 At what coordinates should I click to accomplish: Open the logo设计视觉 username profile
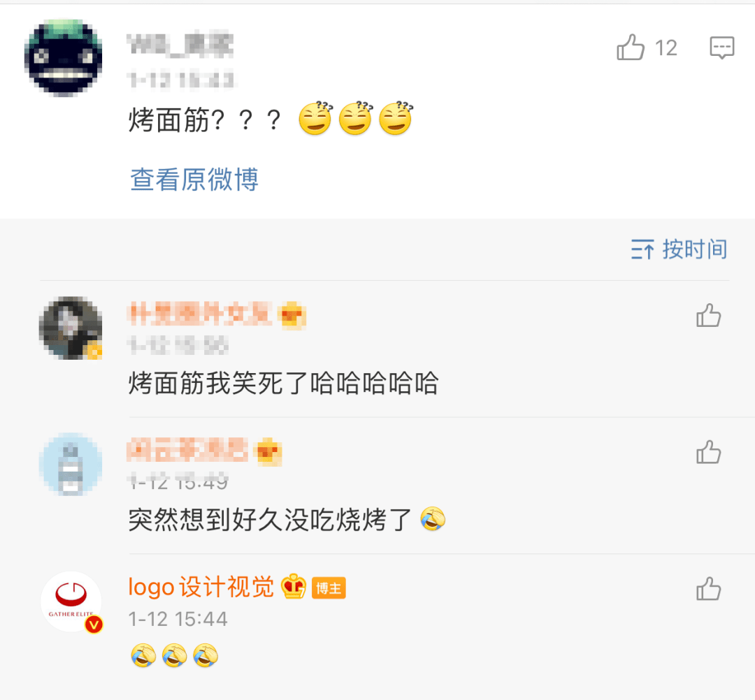pos(201,587)
